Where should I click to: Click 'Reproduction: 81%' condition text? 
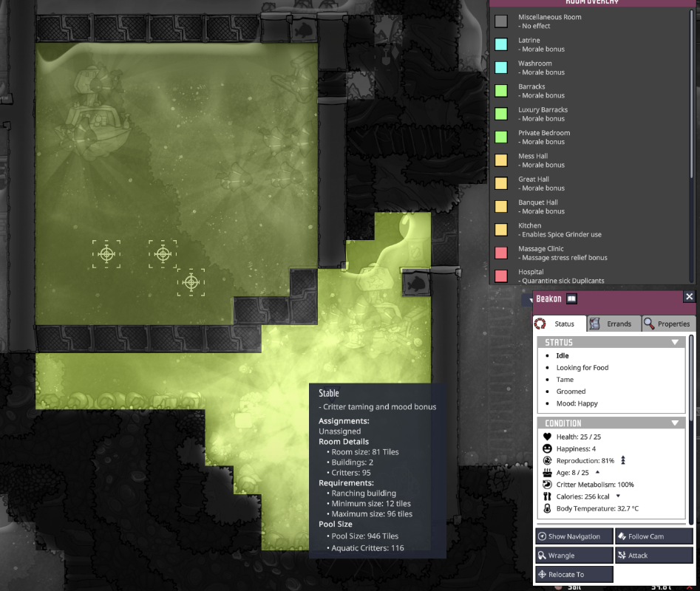pyautogui.click(x=585, y=461)
